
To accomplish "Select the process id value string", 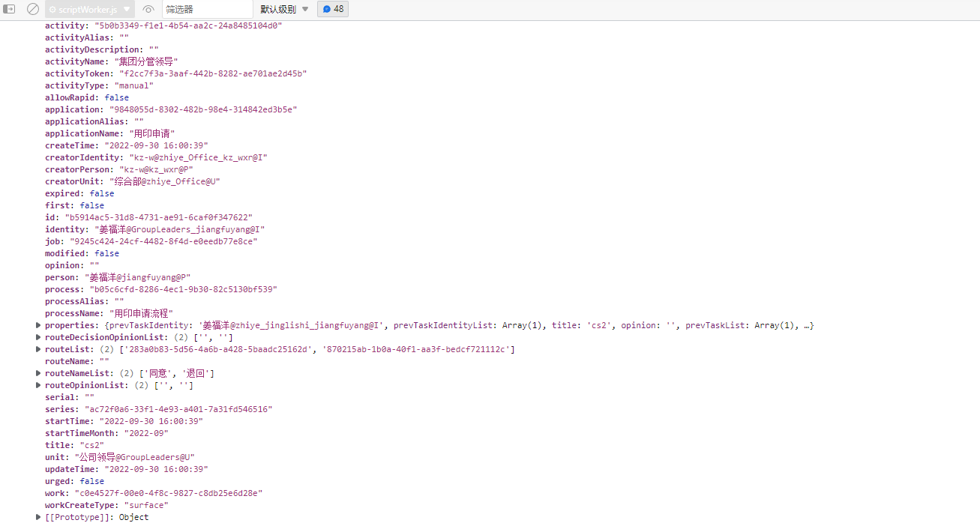I will tap(183, 289).
